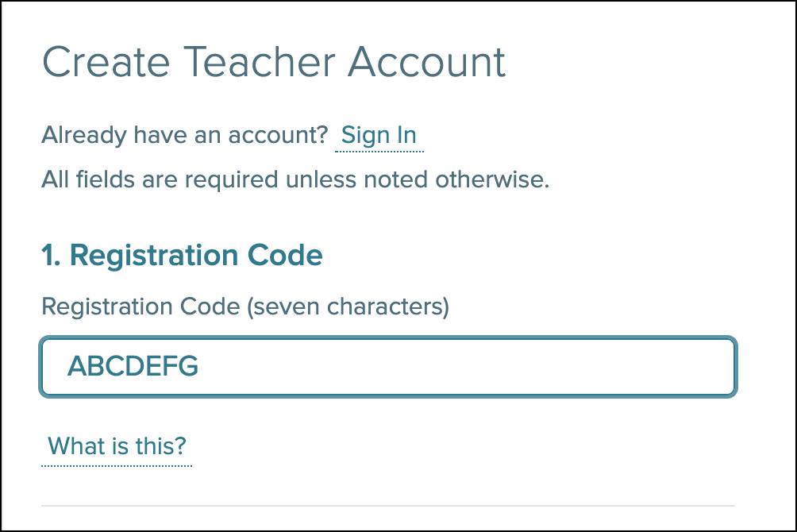Click inside the highlighted registration code box
This screenshot has width=797, height=532.
pos(388,367)
